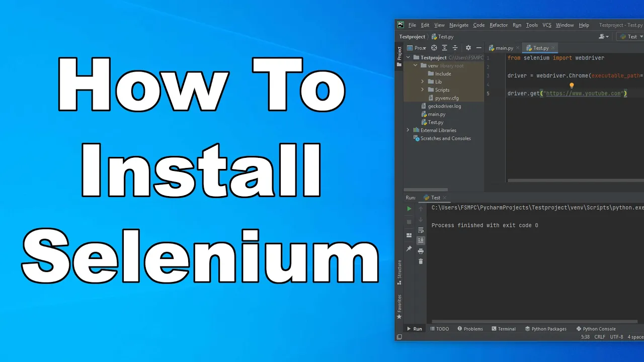Open the Edit menu
Image resolution: width=644 pixels, height=362 pixels.
(425, 25)
